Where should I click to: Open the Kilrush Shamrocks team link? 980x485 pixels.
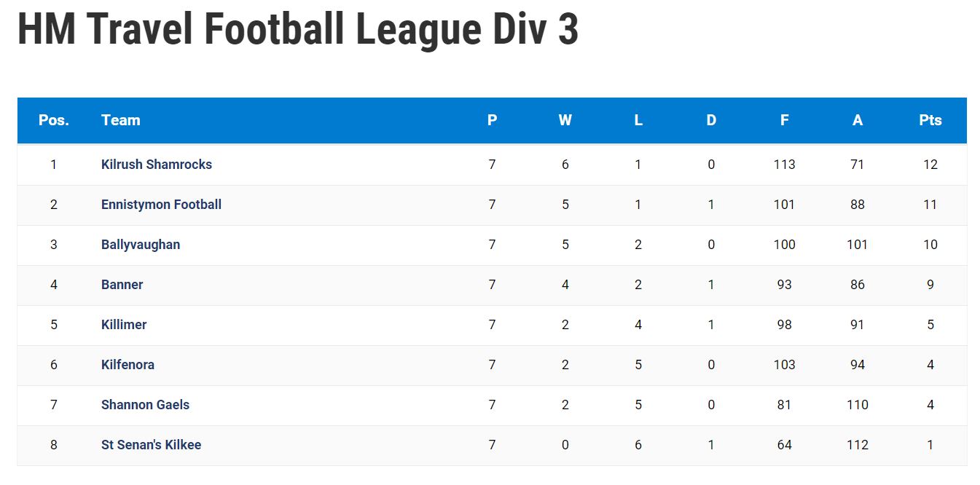[157, 165]
